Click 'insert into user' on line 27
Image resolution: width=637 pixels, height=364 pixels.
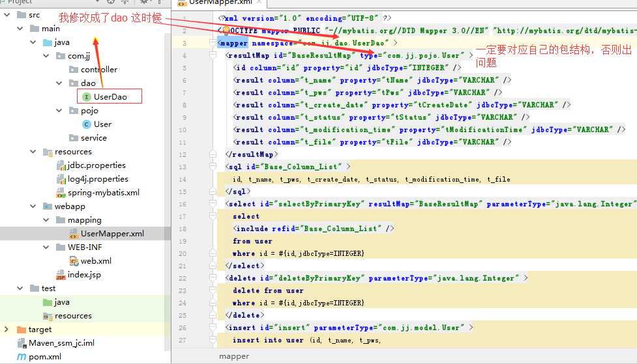coord(268,340)
